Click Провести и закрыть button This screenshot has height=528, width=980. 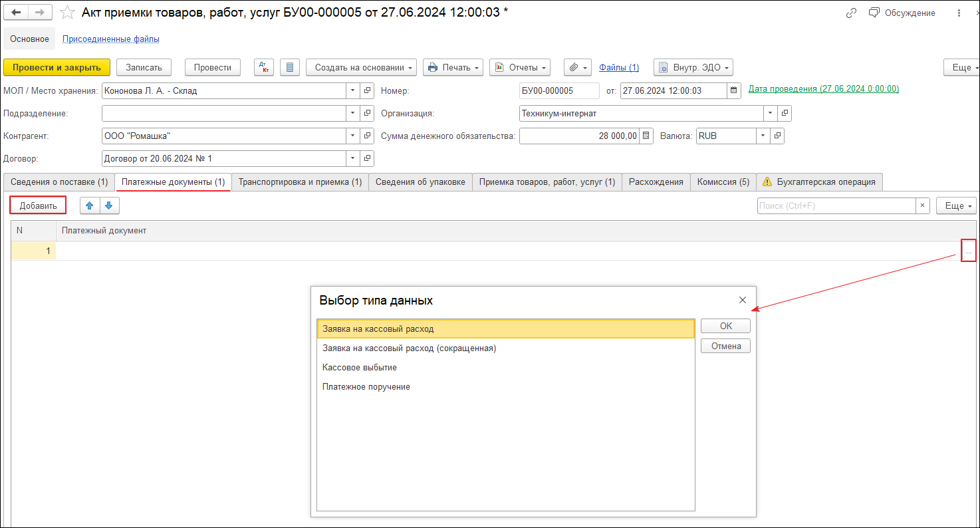tap(57, 67)
